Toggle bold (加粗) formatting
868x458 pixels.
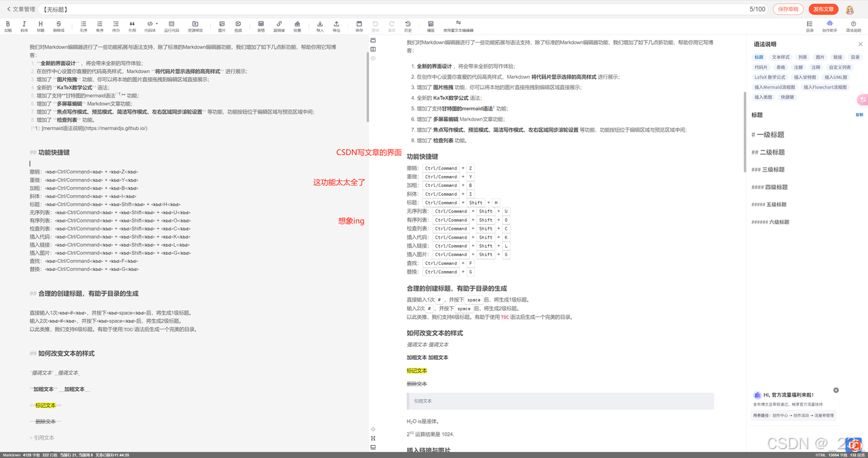[x=8, y=26]
